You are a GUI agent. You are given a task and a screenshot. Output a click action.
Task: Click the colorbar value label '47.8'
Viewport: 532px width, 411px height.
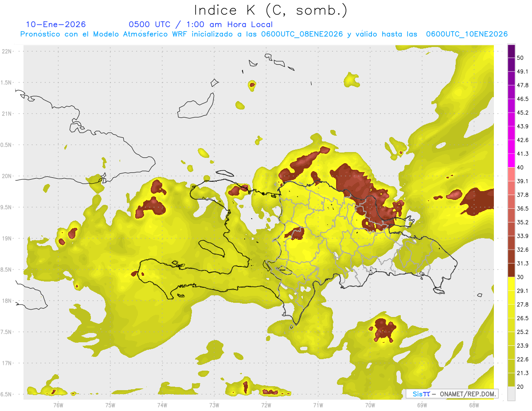[x=523, y=85]
